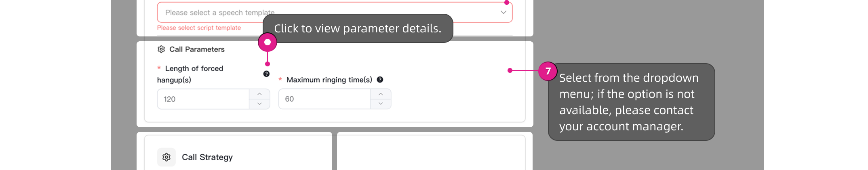Click help icon beside Length of forced hangup
The width and height of the screenshot is (868, 170).
(x=266, y=74)
